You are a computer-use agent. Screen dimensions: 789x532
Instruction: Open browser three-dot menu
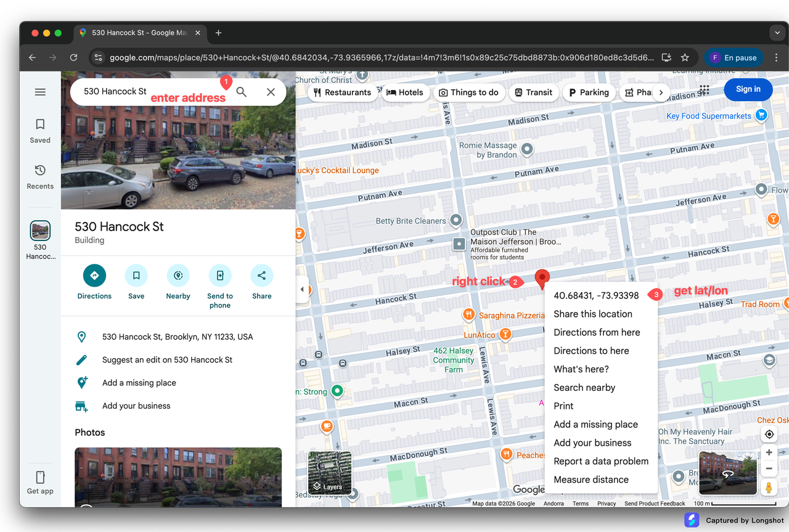click(x=776, y=57)
